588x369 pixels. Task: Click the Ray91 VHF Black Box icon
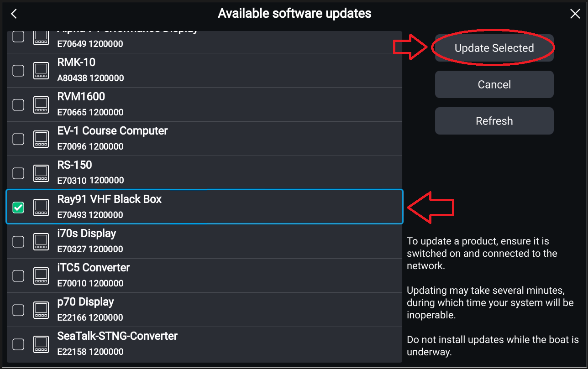41,208
